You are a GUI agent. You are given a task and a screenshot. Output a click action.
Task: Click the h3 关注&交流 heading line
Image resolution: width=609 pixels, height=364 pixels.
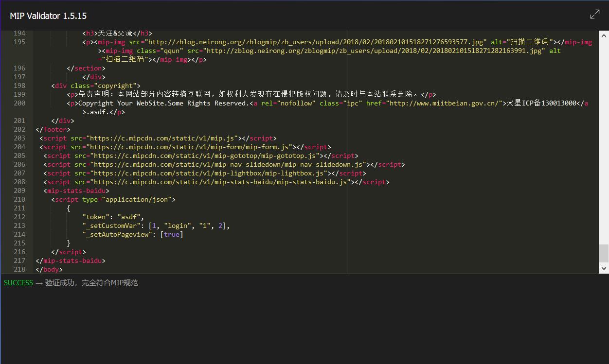[x=117, y=34]
